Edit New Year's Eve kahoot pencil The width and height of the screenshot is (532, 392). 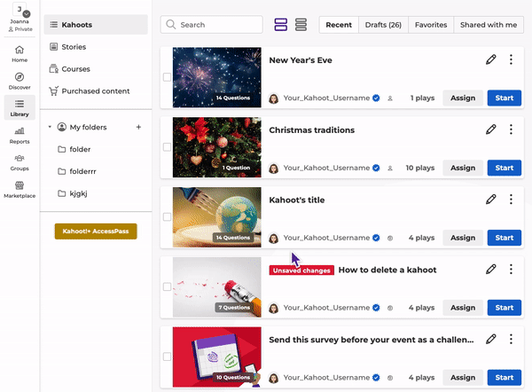(490, 59)
